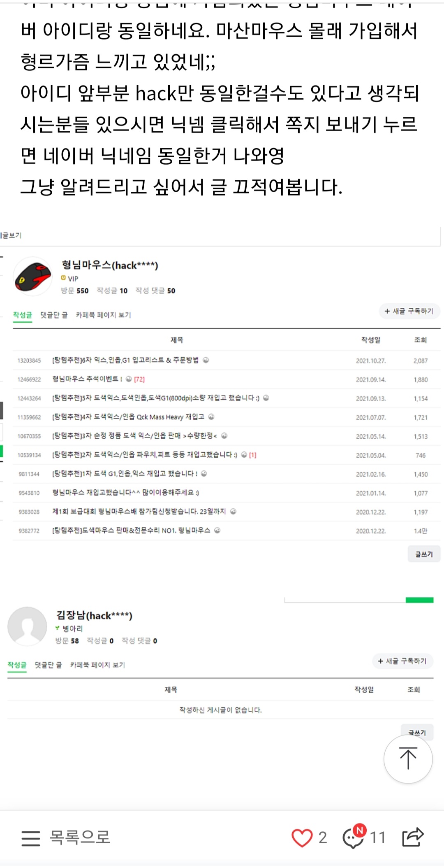
Task: Tap the 형님마우스(hack****) nickname
Action: 110,265
